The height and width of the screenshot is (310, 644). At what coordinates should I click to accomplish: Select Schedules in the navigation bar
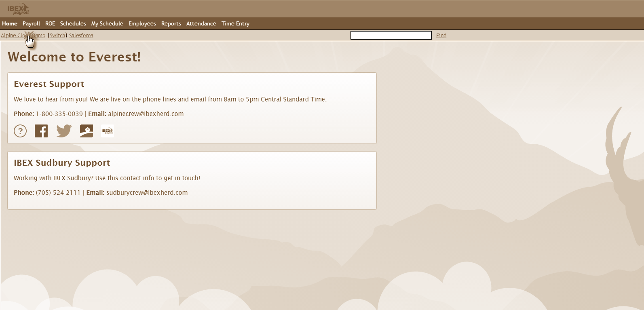click(x=73, y=23)
